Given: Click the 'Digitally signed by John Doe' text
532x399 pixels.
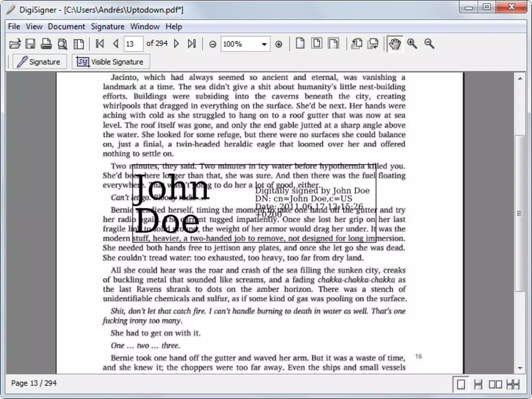Looking at the screenshot, I should click(x=312, y=191).
